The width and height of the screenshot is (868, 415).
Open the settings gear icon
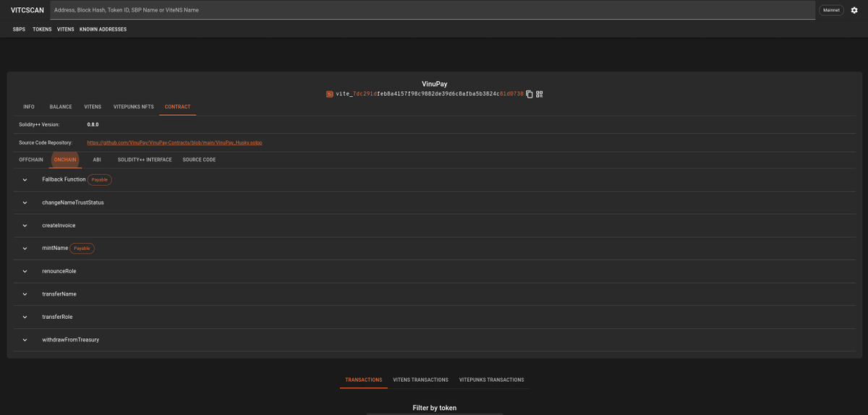tap(854, 10)
